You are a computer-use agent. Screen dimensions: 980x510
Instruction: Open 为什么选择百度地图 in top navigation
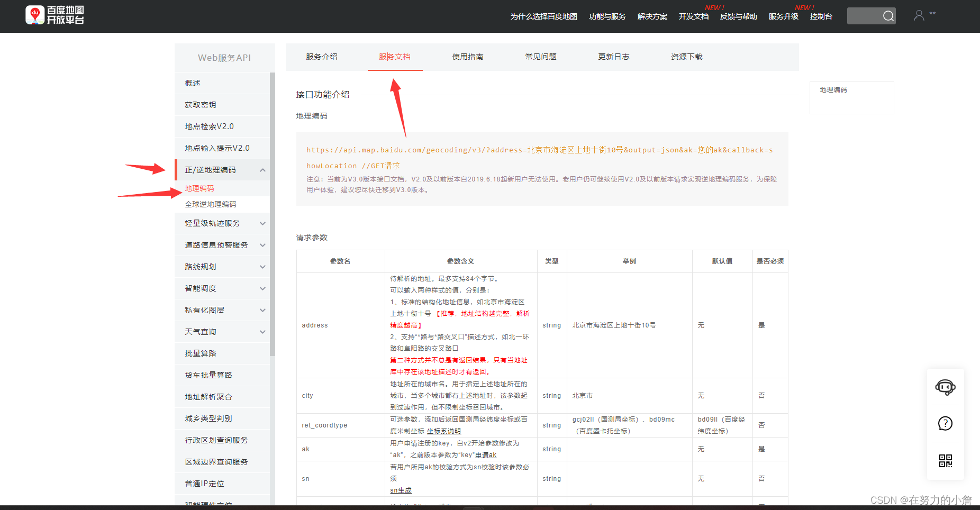pyautogui.click(x=543, y=16)
